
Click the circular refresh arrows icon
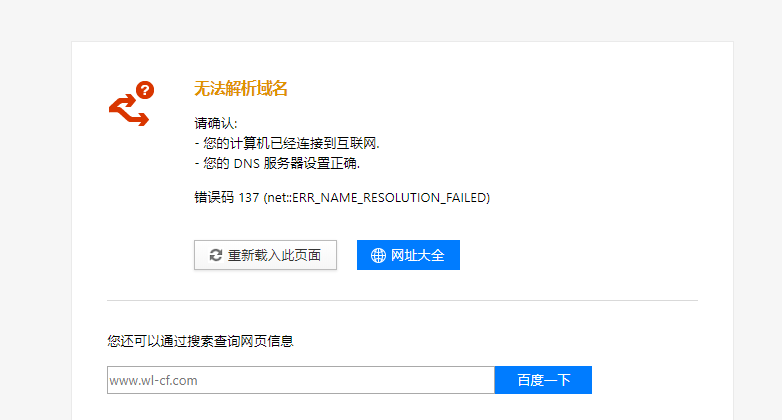(x=215, y=255)
